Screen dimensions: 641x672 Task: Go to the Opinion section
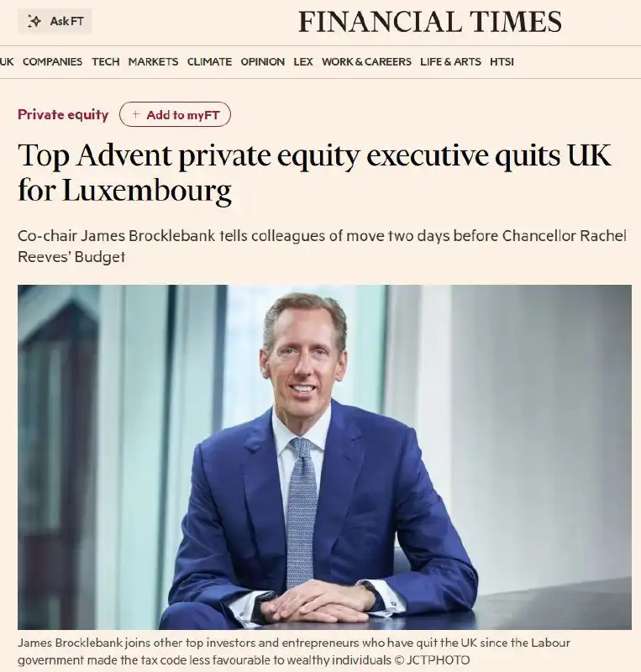click(262, 61)
